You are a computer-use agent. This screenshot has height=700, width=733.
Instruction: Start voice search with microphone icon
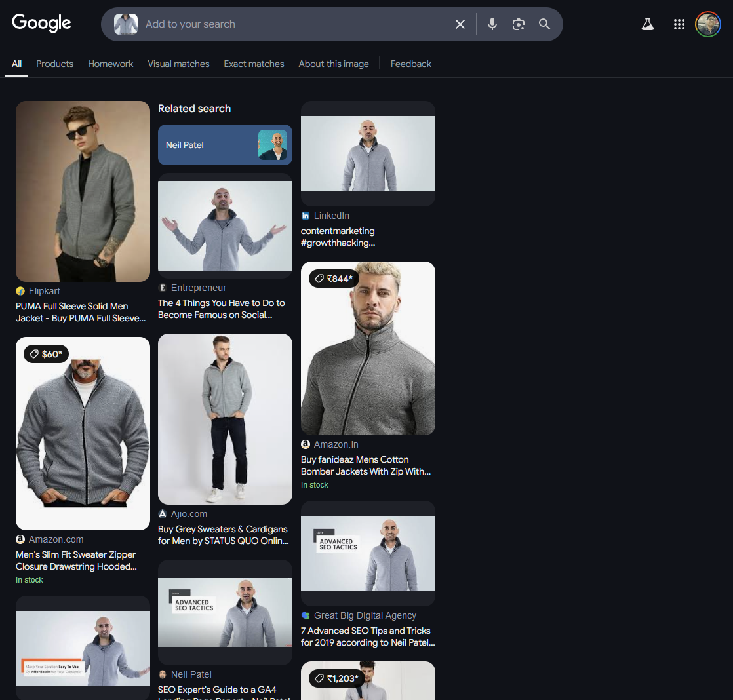tap(492, 24)
